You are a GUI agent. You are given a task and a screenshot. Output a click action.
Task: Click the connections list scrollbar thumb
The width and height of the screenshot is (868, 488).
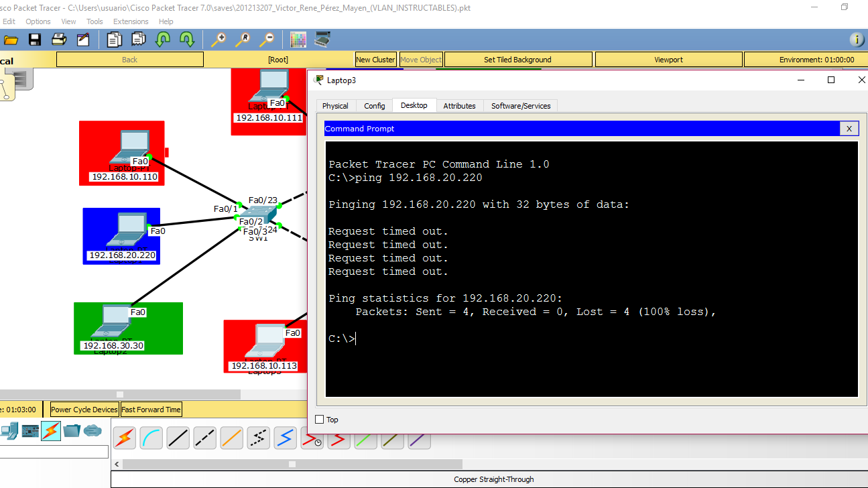tap(292, 464)
